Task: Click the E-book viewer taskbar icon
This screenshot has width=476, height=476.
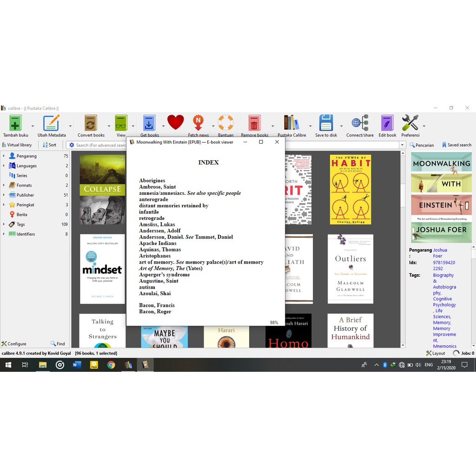Action: 145,365
